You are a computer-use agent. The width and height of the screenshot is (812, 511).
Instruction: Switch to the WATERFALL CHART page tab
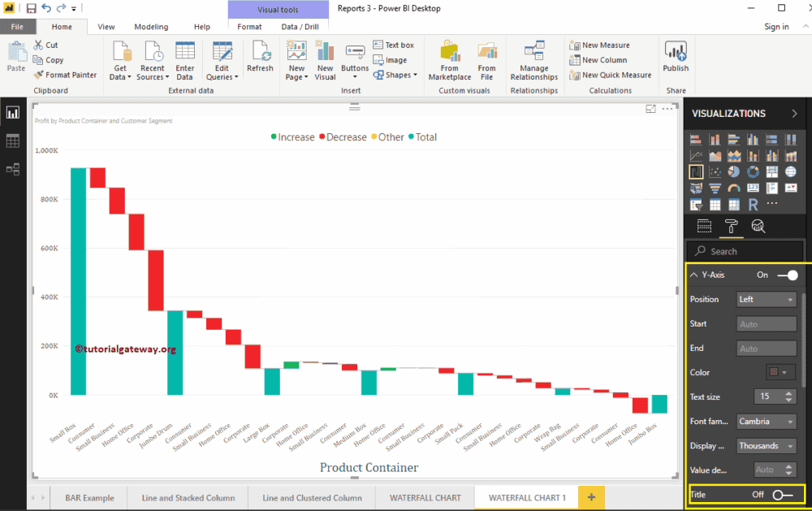coord(424,496)
